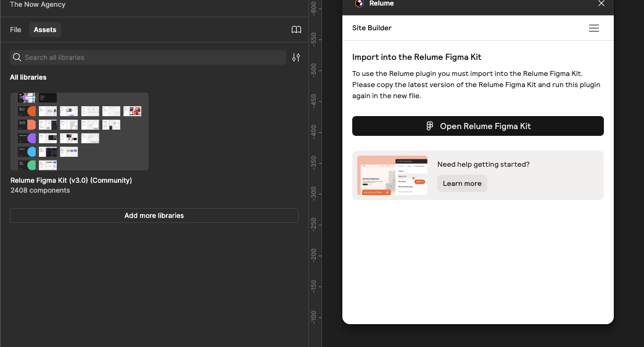Click the search magnifier icon
644x347 pixels.
pyautogui.click(x=17, y=57)
